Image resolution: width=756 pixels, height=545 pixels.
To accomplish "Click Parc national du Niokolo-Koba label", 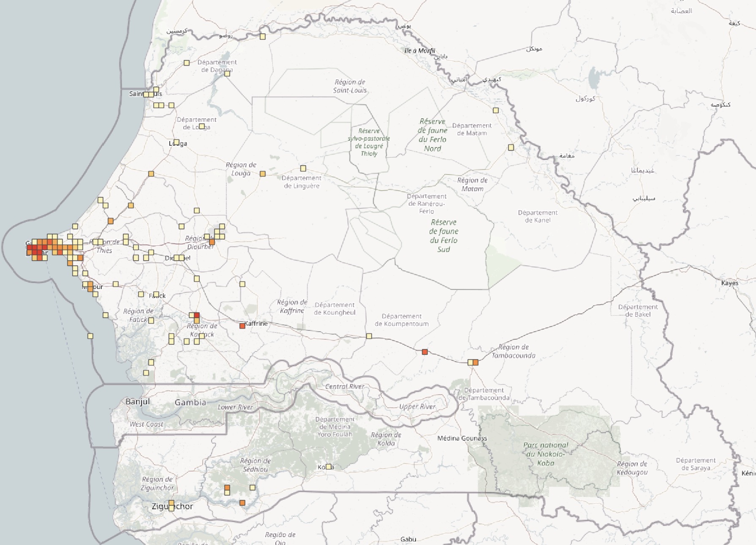I will (x=546, y=454).
